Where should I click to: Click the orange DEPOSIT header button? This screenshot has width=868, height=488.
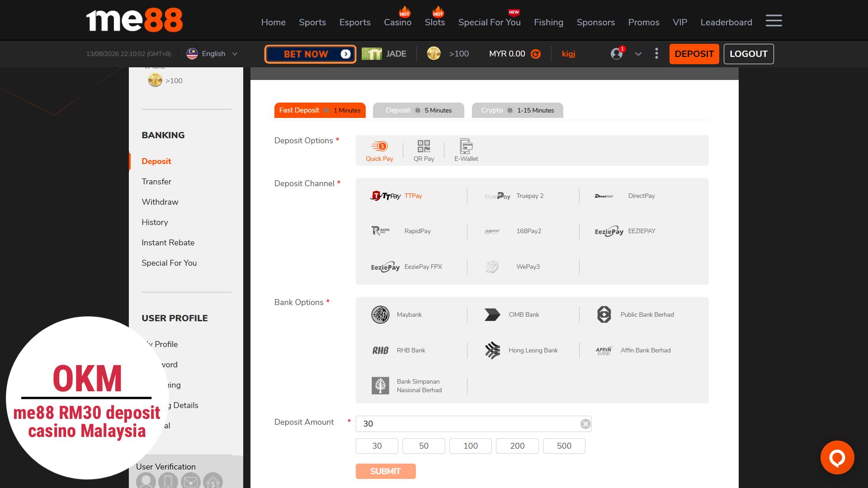click(x=694, y=54)
